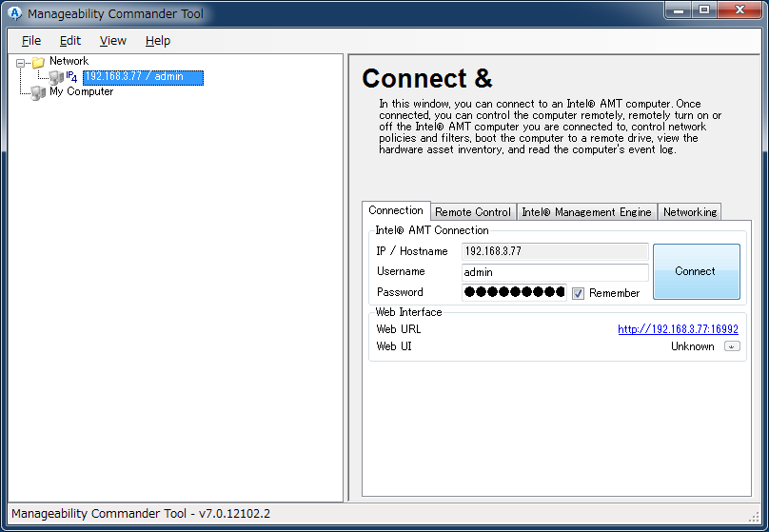The height and width of the screenshot is (532, 769).
Task: Collapse the Network tree node
Action: 21,63
